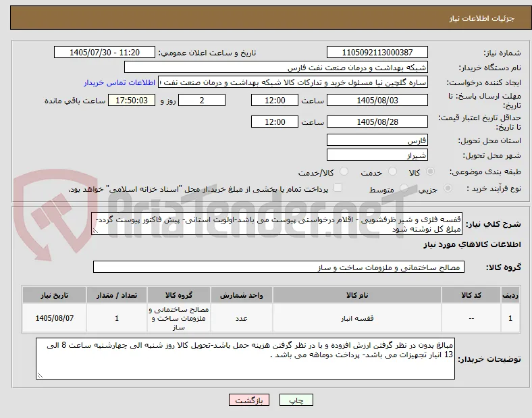532x418 pixels.
Task: Click the شیراز delivery city field
Action: coord(377,155)
